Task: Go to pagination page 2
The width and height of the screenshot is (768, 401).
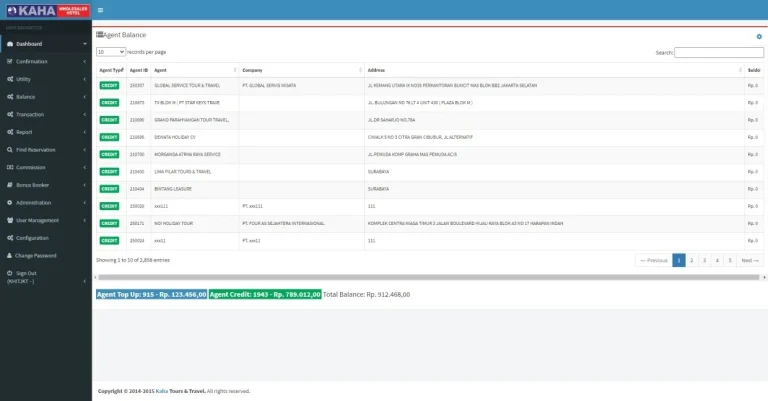Action: tap(692, 260)
